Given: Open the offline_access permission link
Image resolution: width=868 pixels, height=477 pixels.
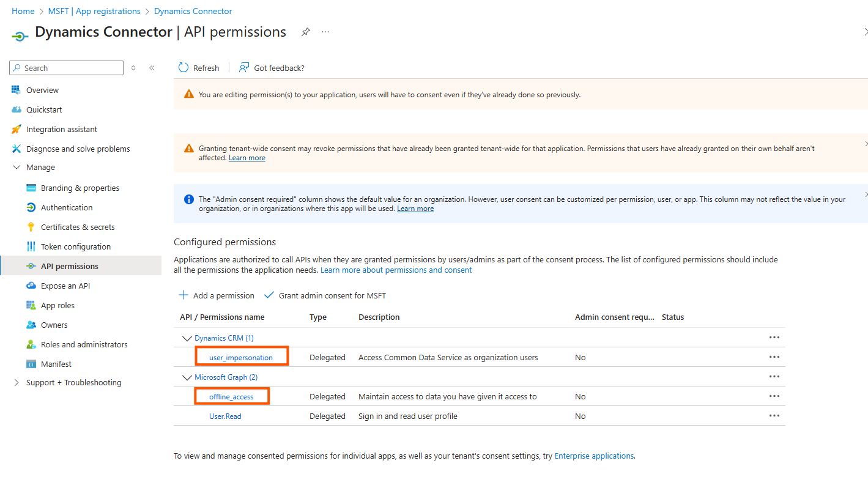Looking at the screenshot, I should (x=231, y=397).
